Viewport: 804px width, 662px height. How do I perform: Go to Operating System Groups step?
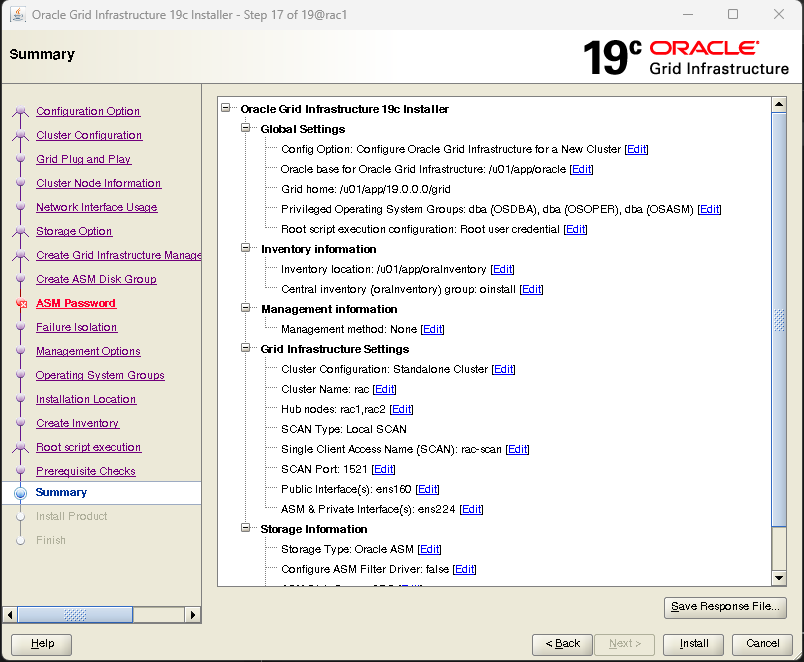click(100, 375)
